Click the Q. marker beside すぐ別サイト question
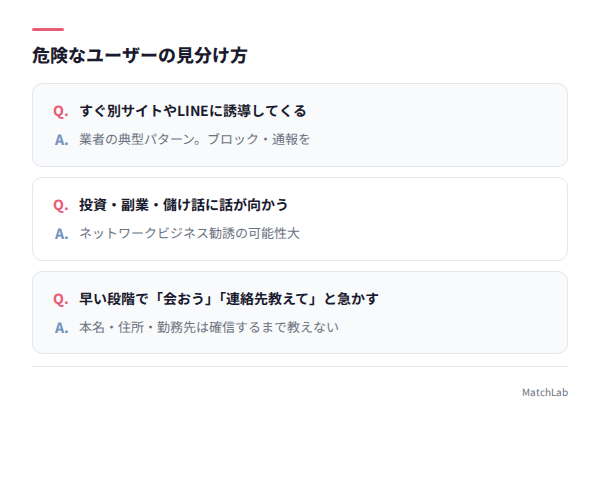 tap(60, 111)
